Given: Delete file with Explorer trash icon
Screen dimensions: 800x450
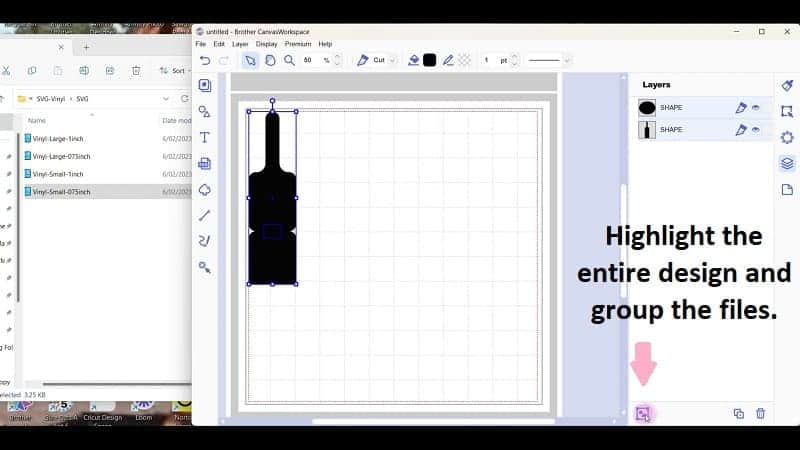Looking at the screenshot, I should pos(136,71).
